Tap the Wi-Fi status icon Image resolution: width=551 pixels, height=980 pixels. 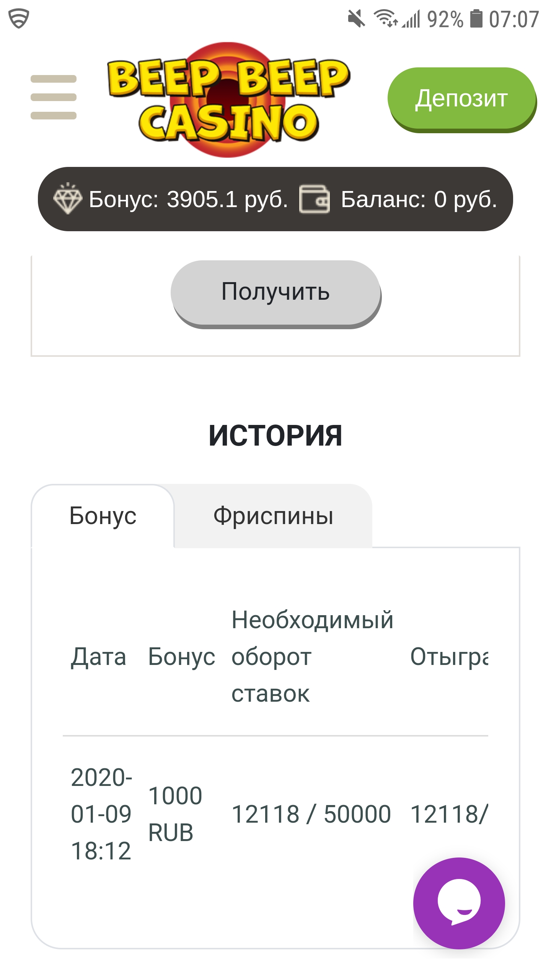pos(385,18)
